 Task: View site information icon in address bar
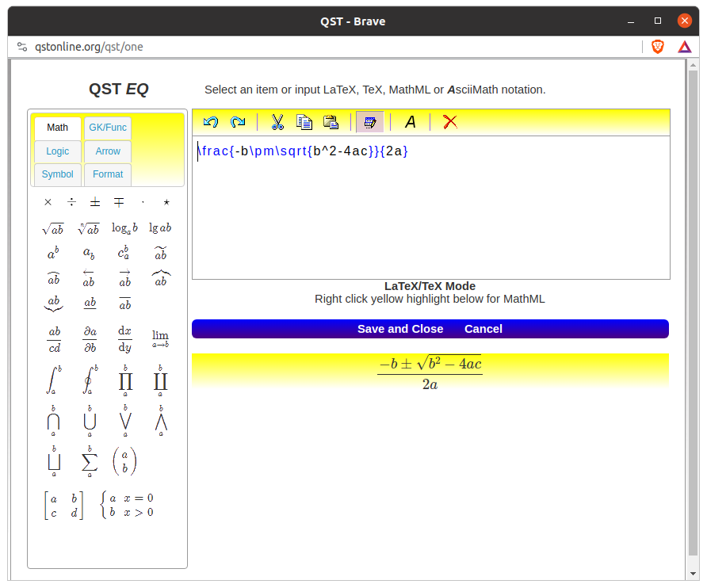(21, 47)
